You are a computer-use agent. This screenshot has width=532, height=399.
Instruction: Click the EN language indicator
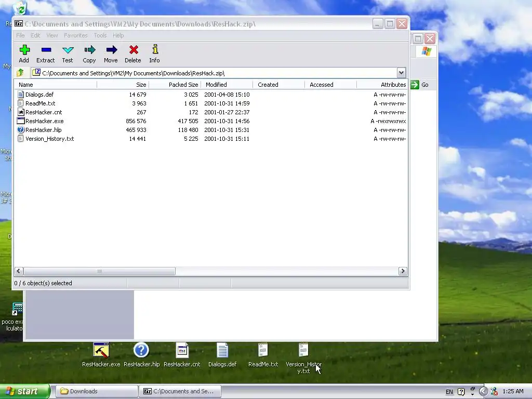(x=449, y=392)
